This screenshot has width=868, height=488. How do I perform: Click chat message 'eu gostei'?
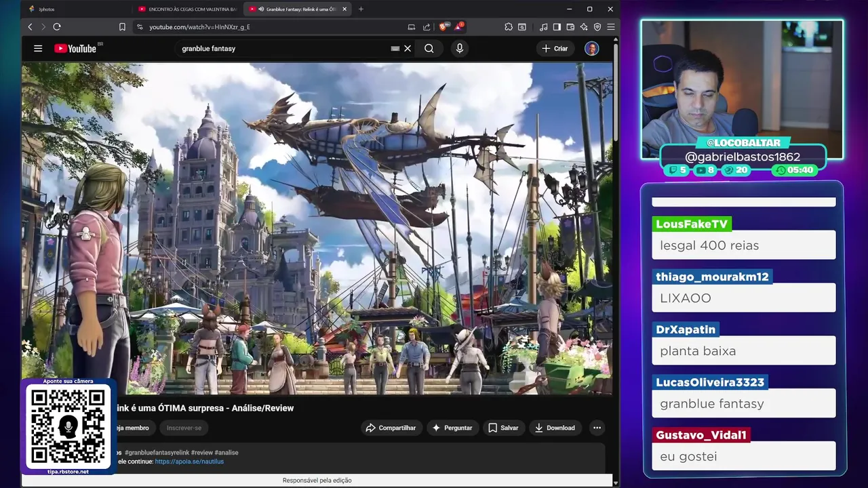coord(744,456)
